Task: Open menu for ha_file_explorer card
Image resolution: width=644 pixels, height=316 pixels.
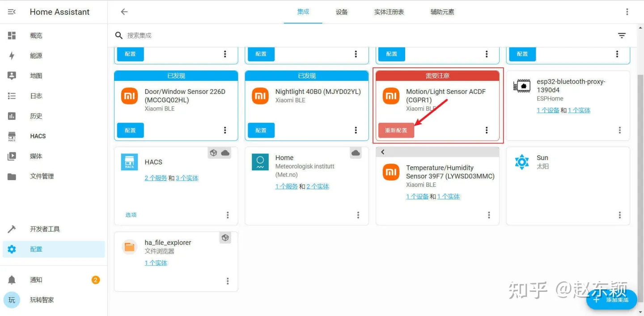Action: pos(228,281)
